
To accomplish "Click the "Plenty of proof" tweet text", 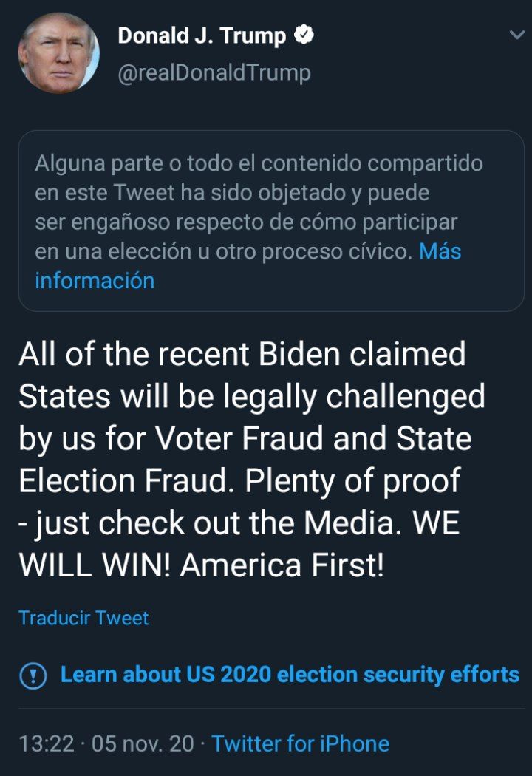I will point(353,481).
